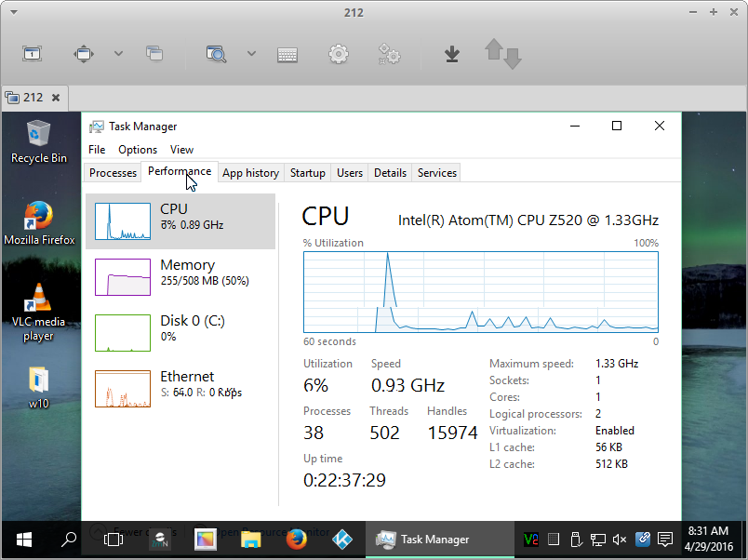Click the processor name 'Intel(R) Atom(TM) CPU Z520'
The height and width of the screenshot is (560, 748).
coord(528,220)
